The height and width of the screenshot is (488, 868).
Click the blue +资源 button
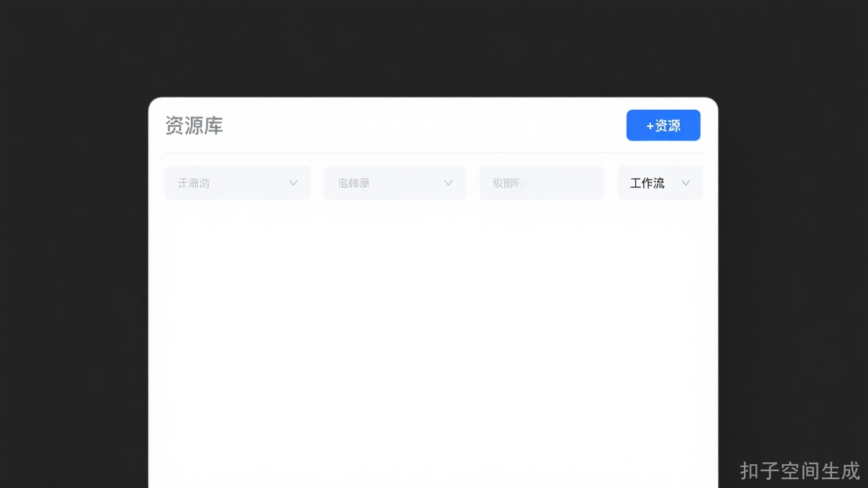pos(663,125)
